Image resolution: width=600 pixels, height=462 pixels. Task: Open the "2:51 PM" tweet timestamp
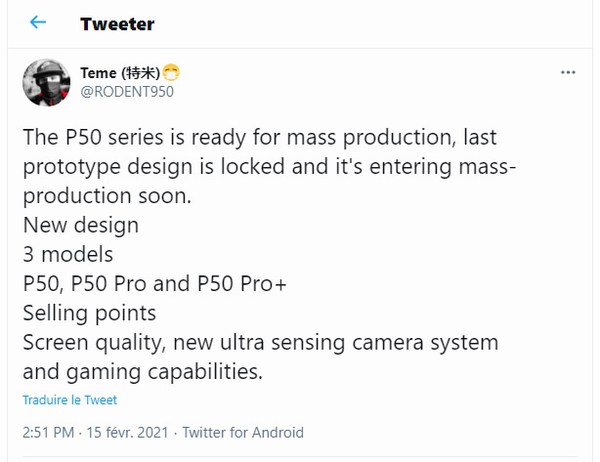[x=46, y=433]
